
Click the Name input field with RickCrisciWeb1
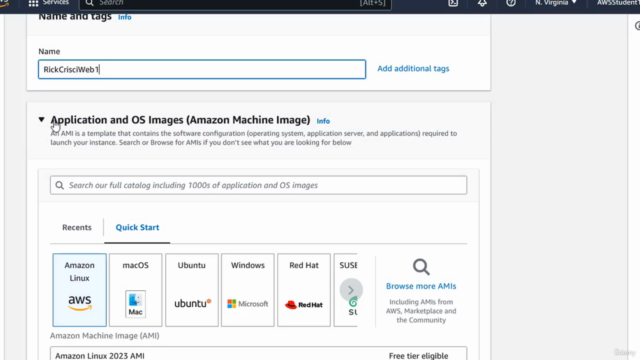click(202, 69)
